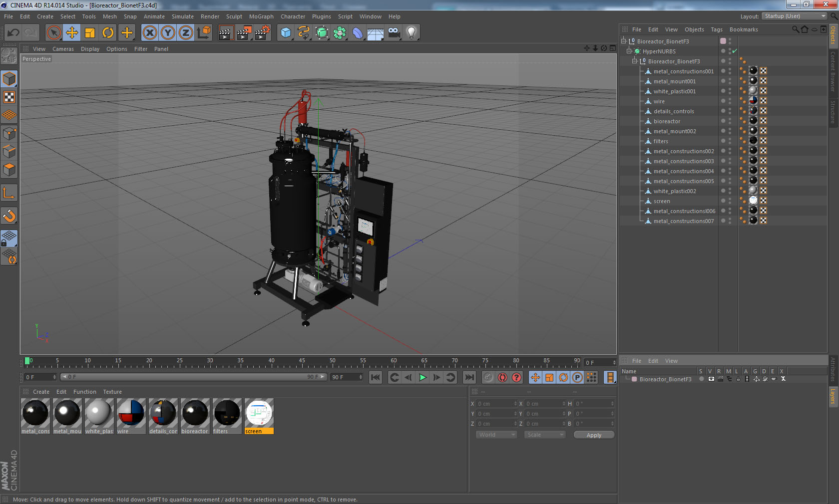Open the MoGraph menu
The image size is (839, 504).
tap(261, 16)
